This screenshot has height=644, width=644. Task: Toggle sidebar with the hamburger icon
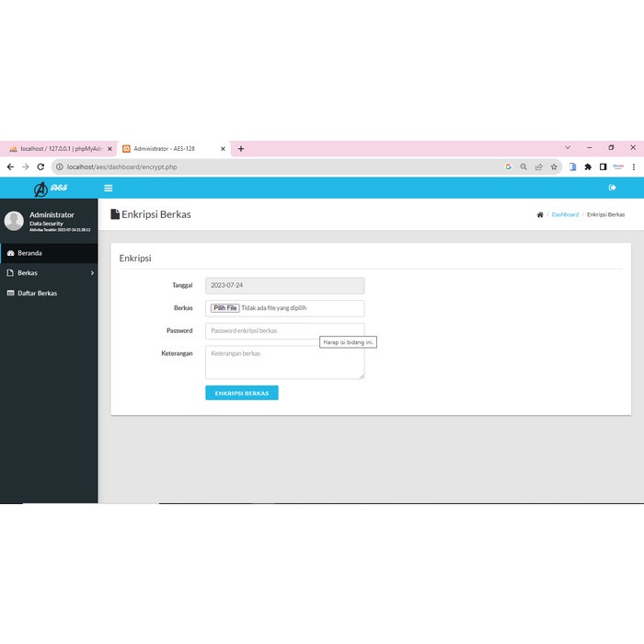(109, 188)
